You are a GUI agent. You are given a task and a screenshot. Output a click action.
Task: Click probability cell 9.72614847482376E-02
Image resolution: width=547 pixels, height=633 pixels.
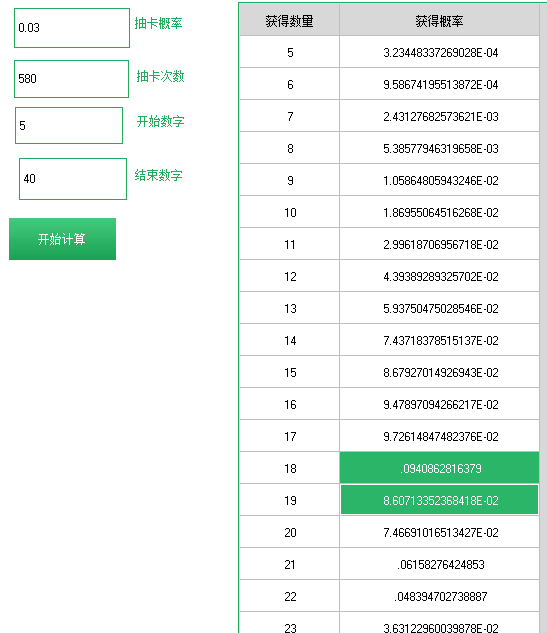pyautogui.click(x=439, y=436)
